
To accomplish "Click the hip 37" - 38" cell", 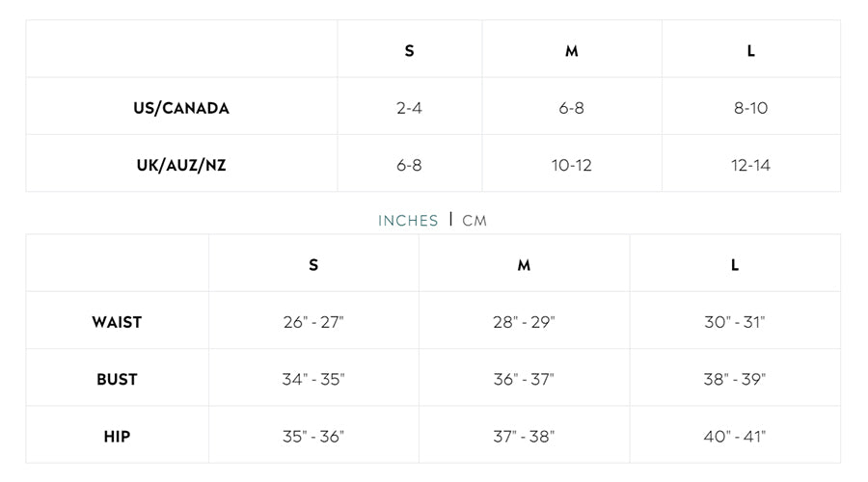I will point(524,436).
